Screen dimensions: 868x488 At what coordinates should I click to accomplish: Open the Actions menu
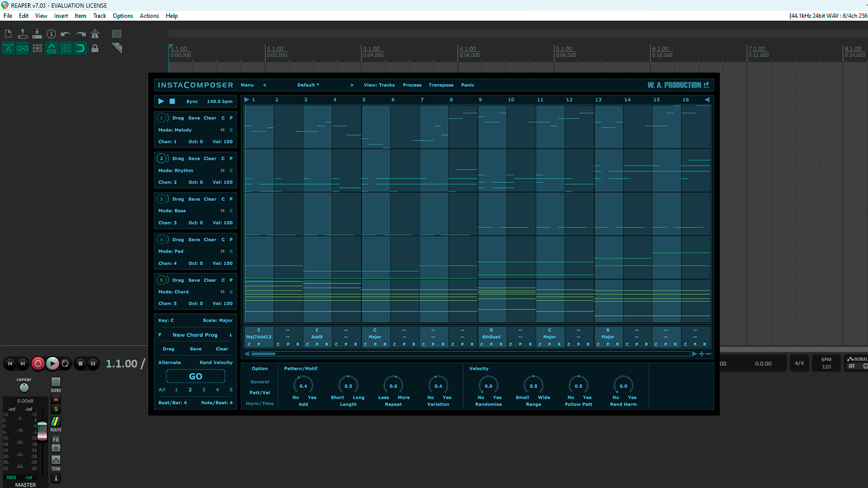pyautogui.click(x=149, y=16)
